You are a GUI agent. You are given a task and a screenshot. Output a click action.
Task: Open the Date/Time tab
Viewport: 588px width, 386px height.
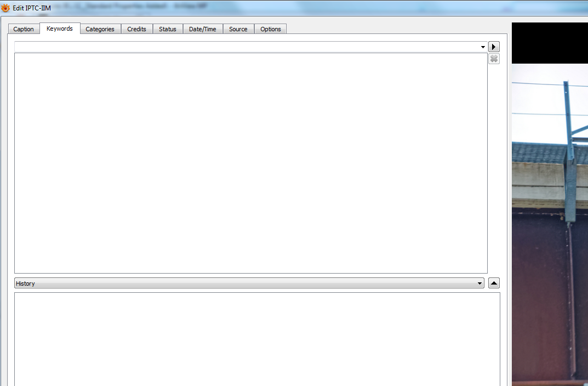(203, 29)
